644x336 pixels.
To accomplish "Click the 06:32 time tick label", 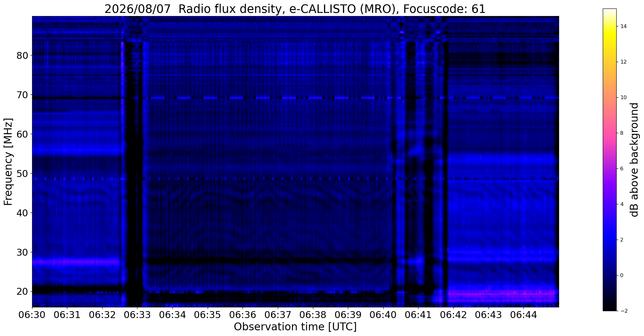I will click(102, 314).
